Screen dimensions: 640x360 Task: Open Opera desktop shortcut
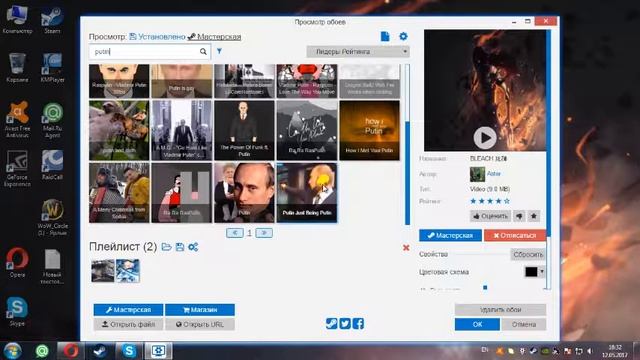click(x=17, y=262)
